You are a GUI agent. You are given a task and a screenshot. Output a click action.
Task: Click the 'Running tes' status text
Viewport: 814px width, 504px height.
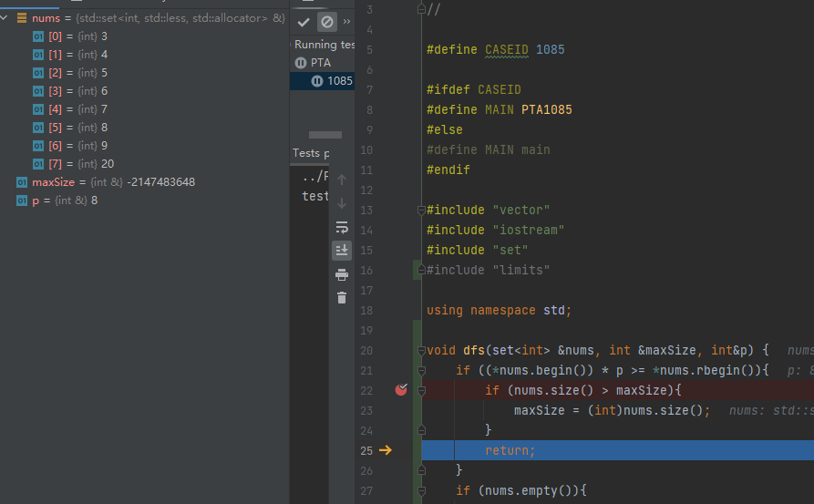pyautogui.click(x=325, y=45)
